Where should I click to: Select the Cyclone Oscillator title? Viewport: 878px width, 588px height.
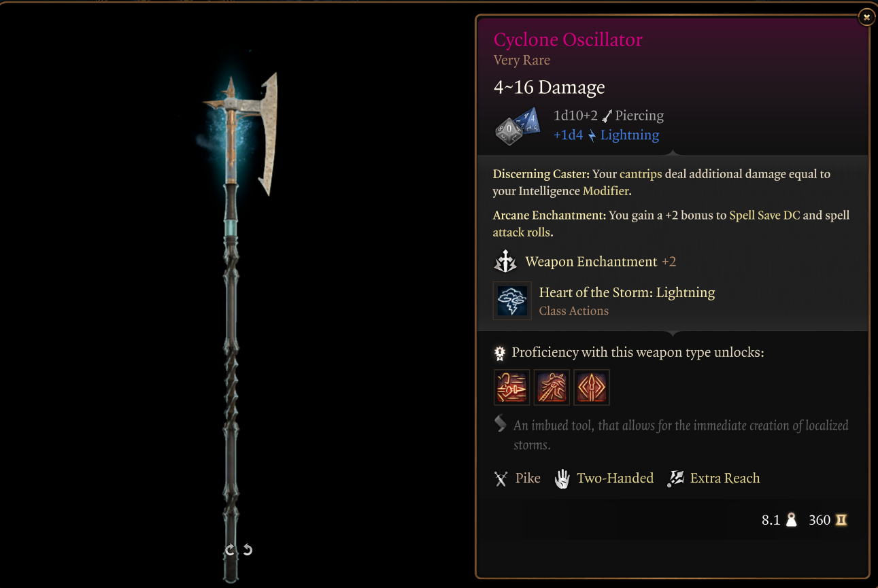[568, 39]
